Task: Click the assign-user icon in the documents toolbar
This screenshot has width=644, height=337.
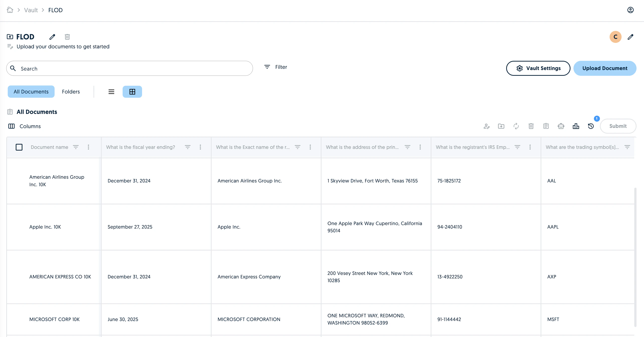Action: click(486, 126)
